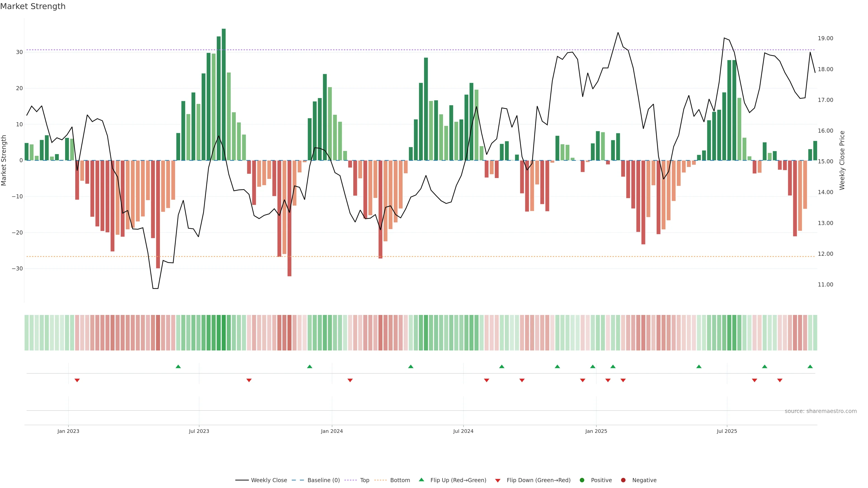The width and height of the screenshot is (868, 488).
Task: Click the darkest green heatmap strip cell
Action: coord(224,333)
